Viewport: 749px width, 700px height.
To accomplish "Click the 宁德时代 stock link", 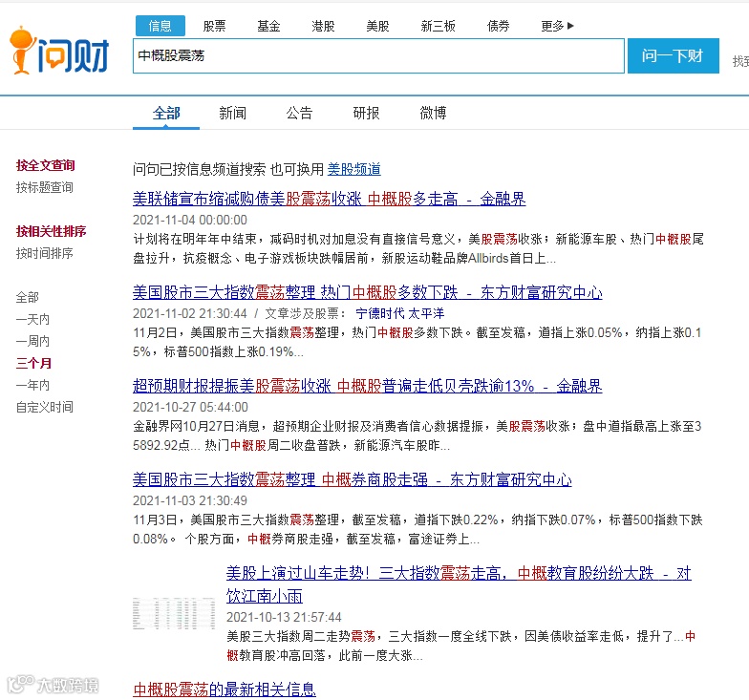I will [x=380, y=313].
